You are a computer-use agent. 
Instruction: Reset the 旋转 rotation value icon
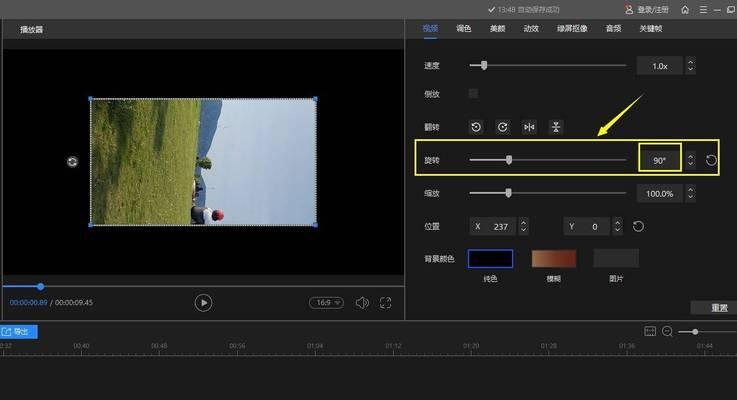711,160
